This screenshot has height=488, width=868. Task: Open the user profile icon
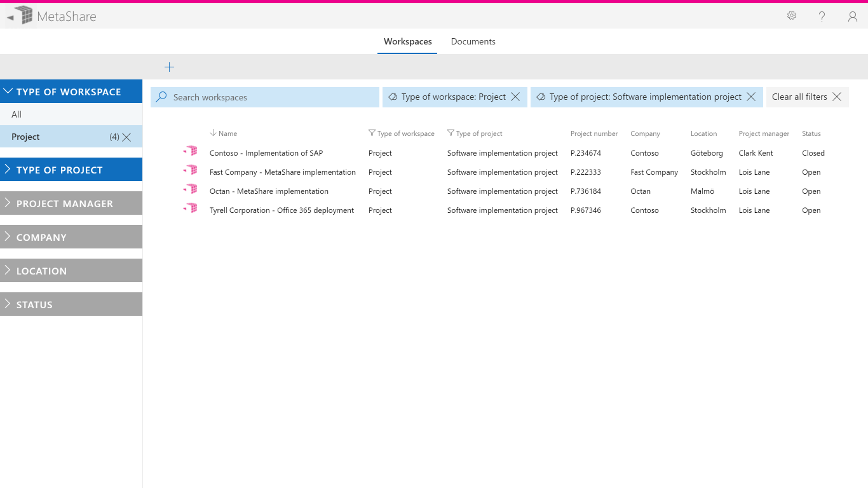tap(853, 17)
